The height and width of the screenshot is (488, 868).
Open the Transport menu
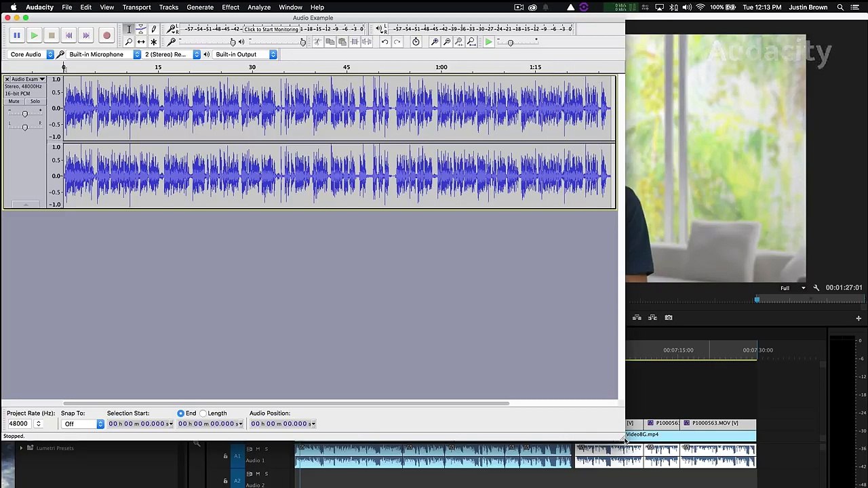pos(136,7)
